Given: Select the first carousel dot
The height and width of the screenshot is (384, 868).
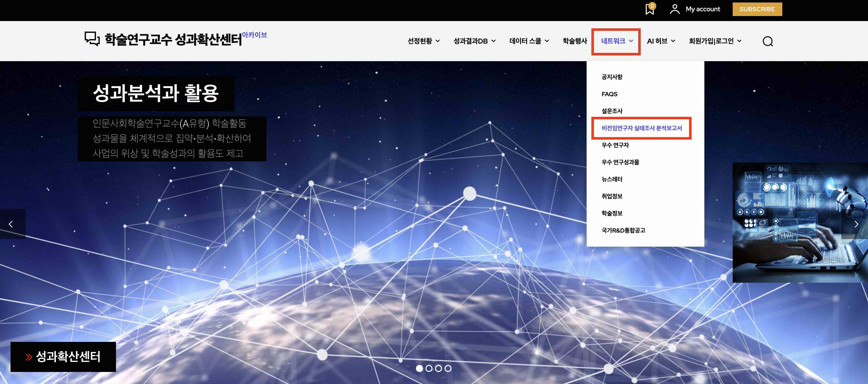Looking at the screenshot, I should 419,368.
